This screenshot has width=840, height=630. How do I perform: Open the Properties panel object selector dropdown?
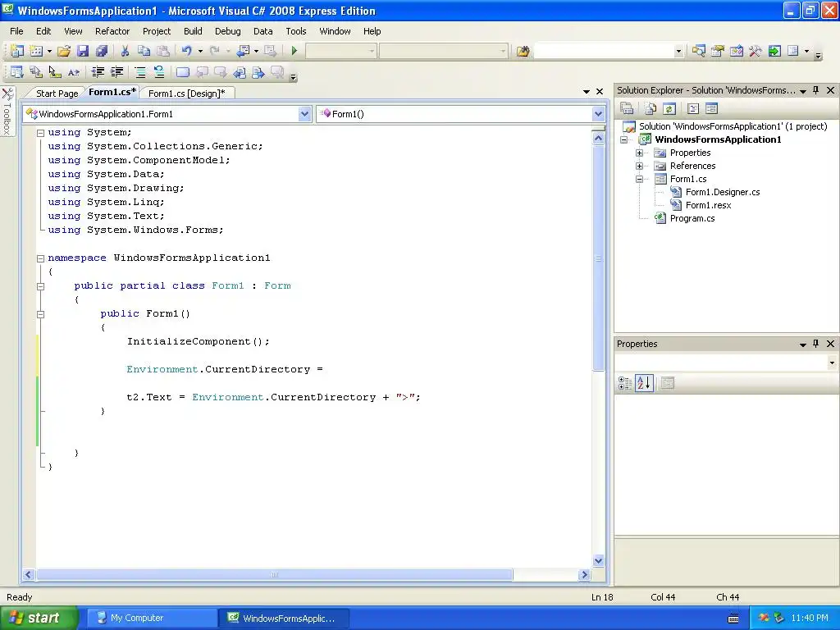tap(832, 363)
